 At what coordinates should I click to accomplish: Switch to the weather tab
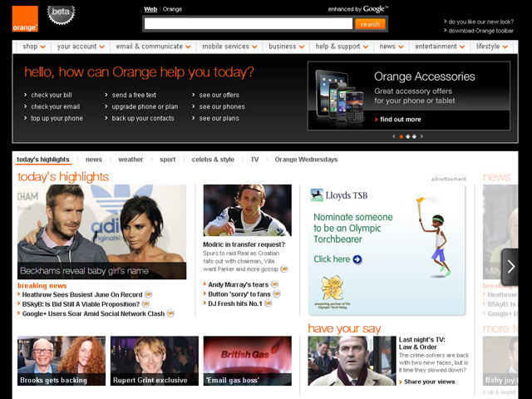click(x=131, y=160)
